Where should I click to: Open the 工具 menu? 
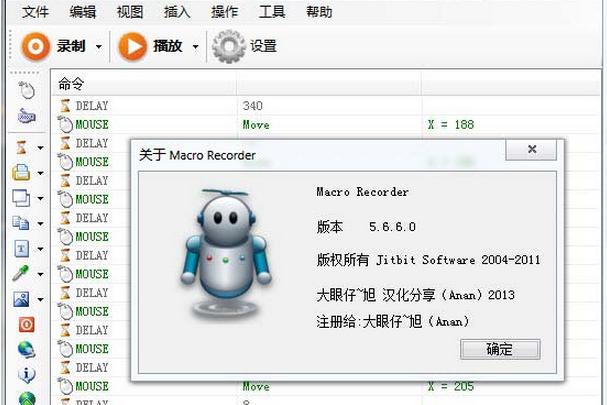pos(272,12)
